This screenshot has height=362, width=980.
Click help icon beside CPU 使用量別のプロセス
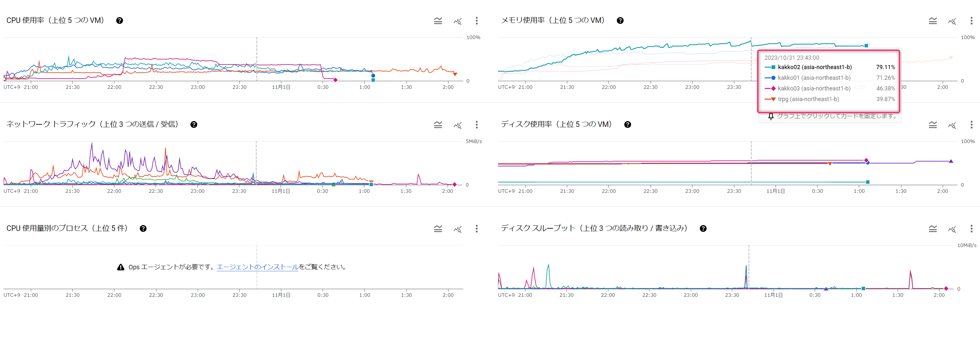click(143, 228)
